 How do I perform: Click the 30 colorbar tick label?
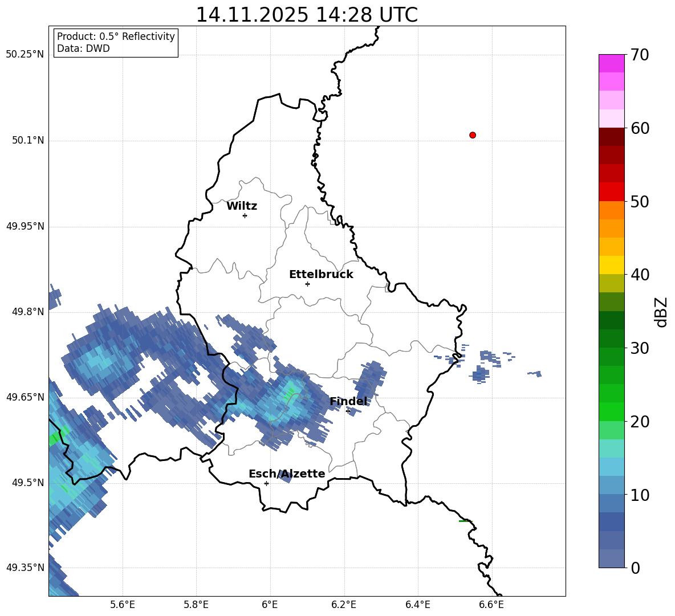(x=640, y=348)
